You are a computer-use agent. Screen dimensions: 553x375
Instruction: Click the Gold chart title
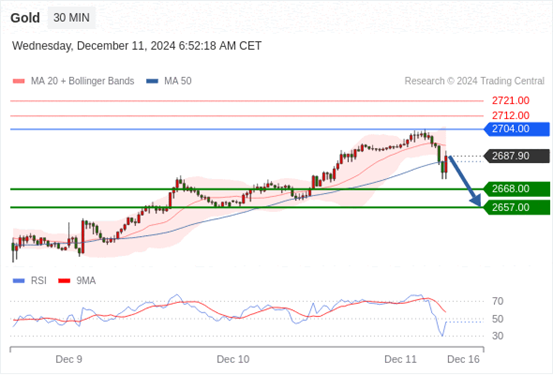pos(25,18)
